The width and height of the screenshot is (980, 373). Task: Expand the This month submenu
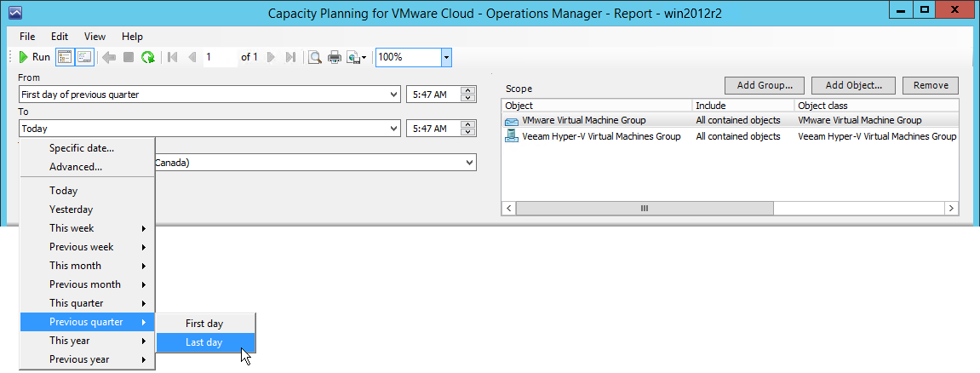point(88,266)
